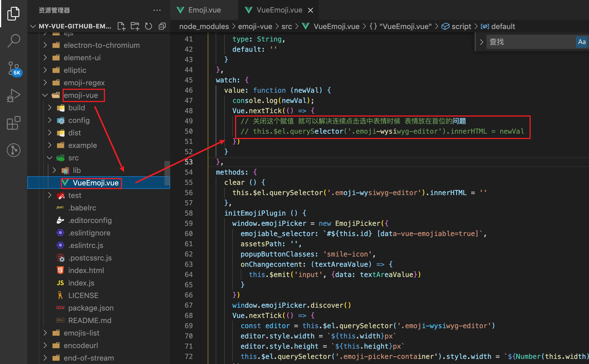The image size is (589, 364).
Task: Open the .postcssrc.js file
Action: 99,258
